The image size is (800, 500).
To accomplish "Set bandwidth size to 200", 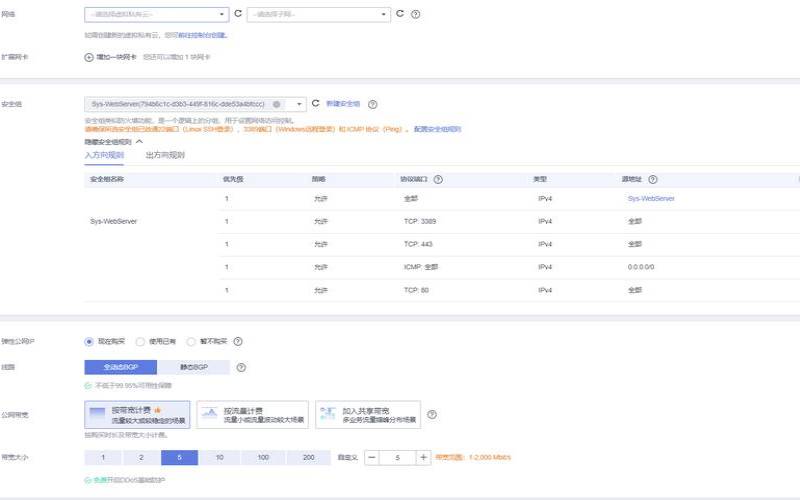I will (x=308, y=458).
